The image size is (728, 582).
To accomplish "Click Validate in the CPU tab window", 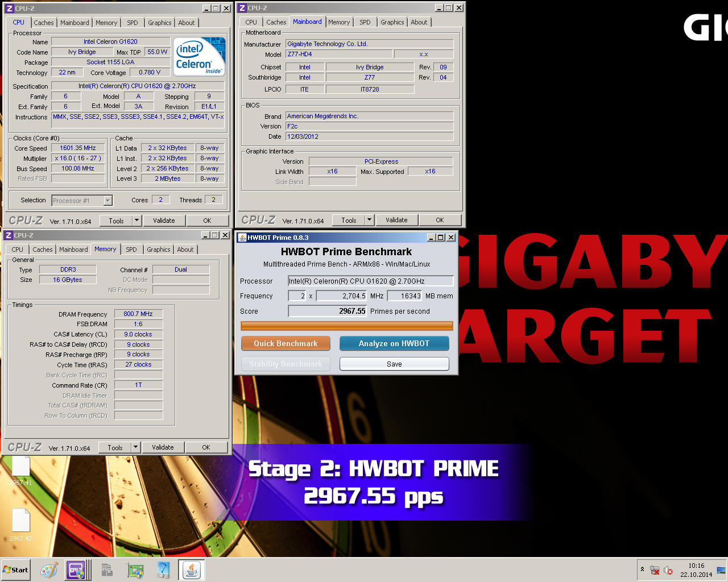I will tap(164, 221).
